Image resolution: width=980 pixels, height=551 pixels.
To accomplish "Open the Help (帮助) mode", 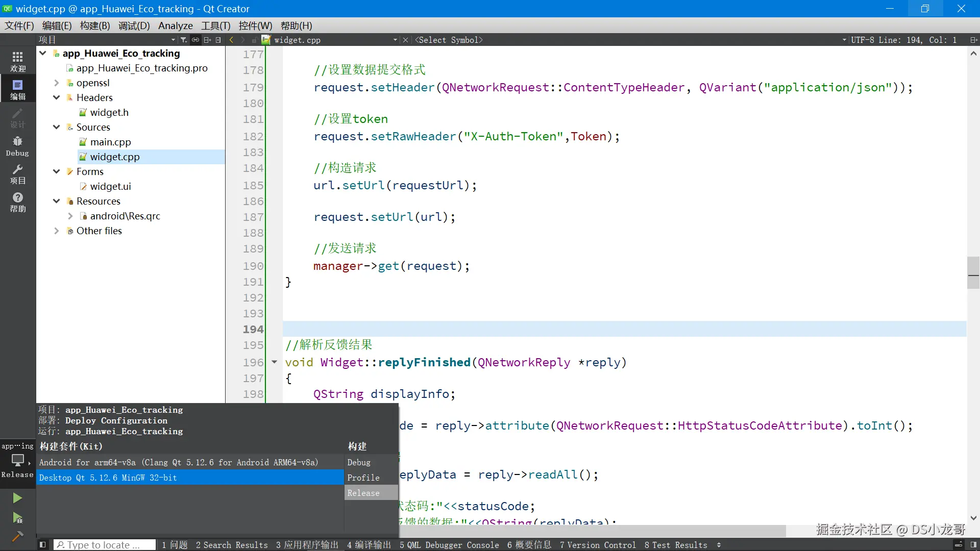I will coord(18,202).
